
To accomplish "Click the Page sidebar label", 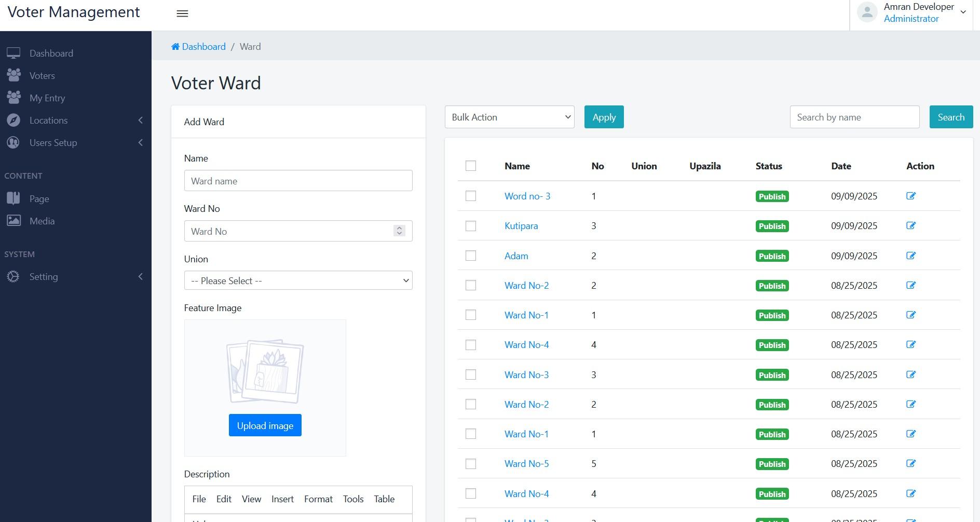I will click(39, 199).
